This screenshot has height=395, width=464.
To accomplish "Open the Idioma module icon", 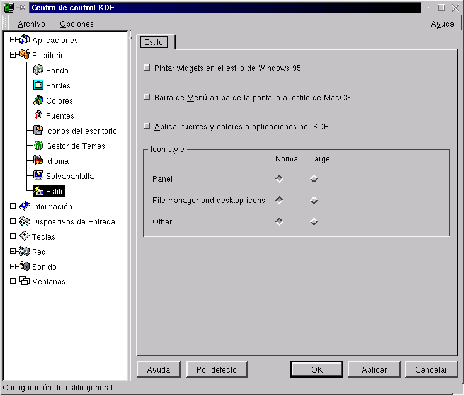I will (38, 160).
